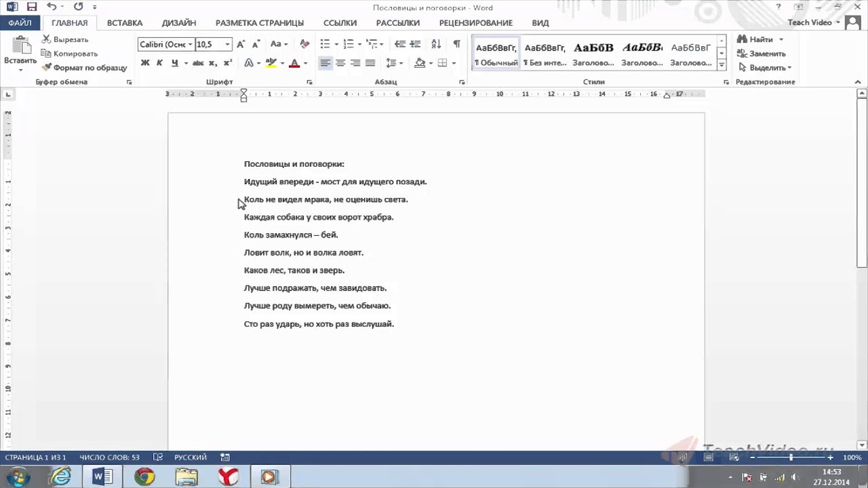Switch to the ССЫЛКИ tab
868x488 pixels.
tap(340, 22)
